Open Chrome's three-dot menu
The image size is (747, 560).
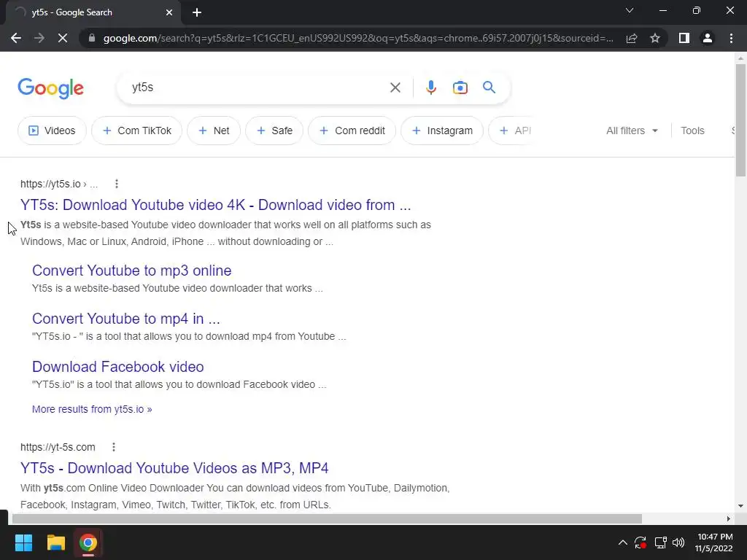[731, 38]
